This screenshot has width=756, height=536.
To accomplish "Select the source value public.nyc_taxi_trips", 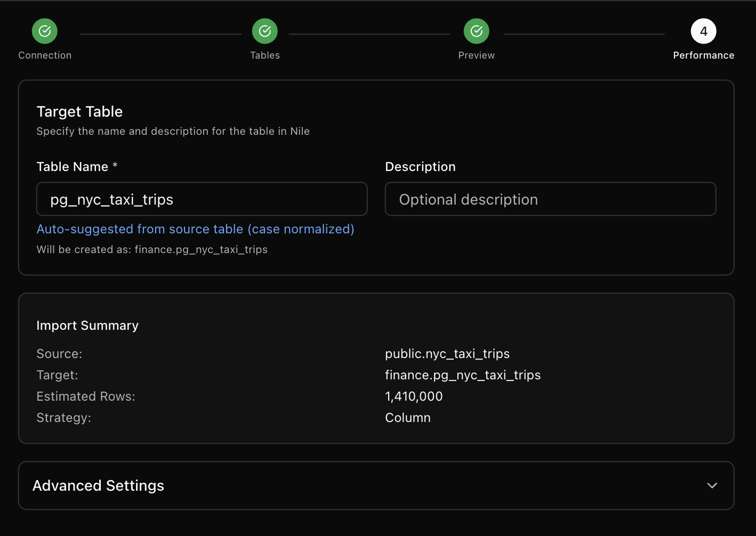I will point(447,354).
